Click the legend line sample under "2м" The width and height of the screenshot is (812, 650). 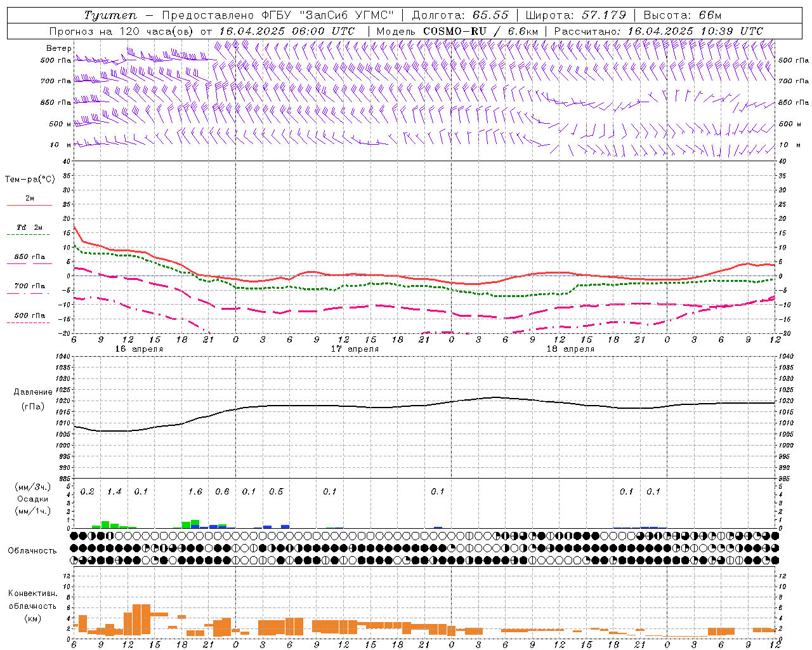tap(29, 206)
